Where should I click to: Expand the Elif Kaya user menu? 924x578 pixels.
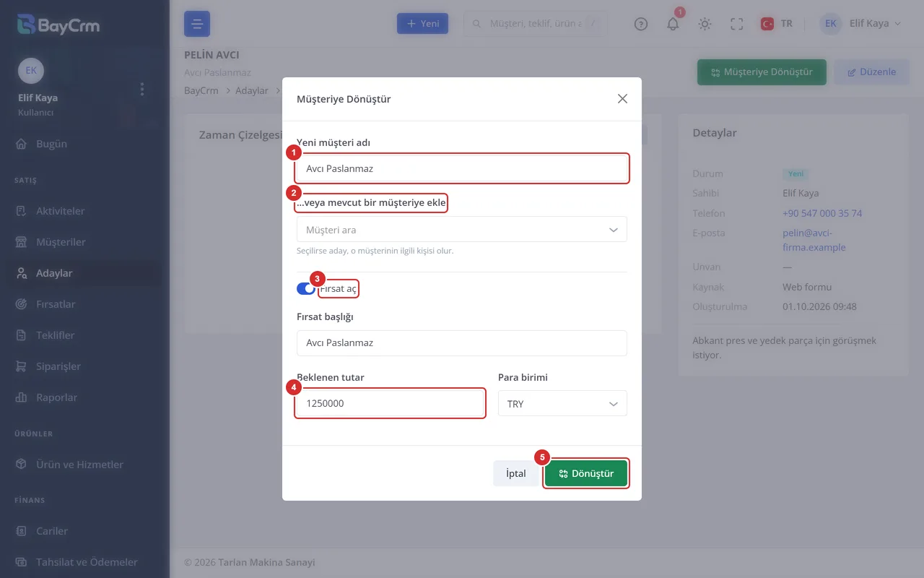860,24
